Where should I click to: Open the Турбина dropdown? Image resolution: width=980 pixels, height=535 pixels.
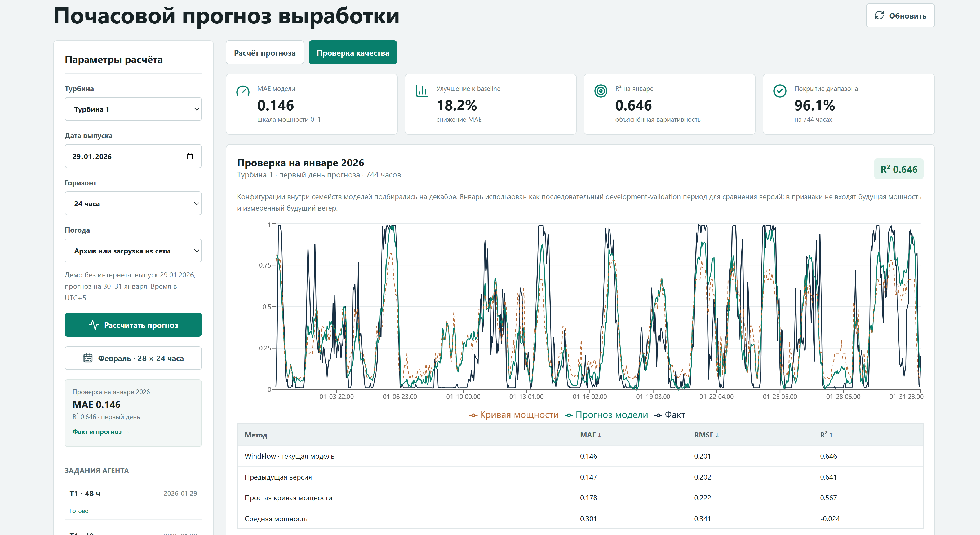point(133,109)
